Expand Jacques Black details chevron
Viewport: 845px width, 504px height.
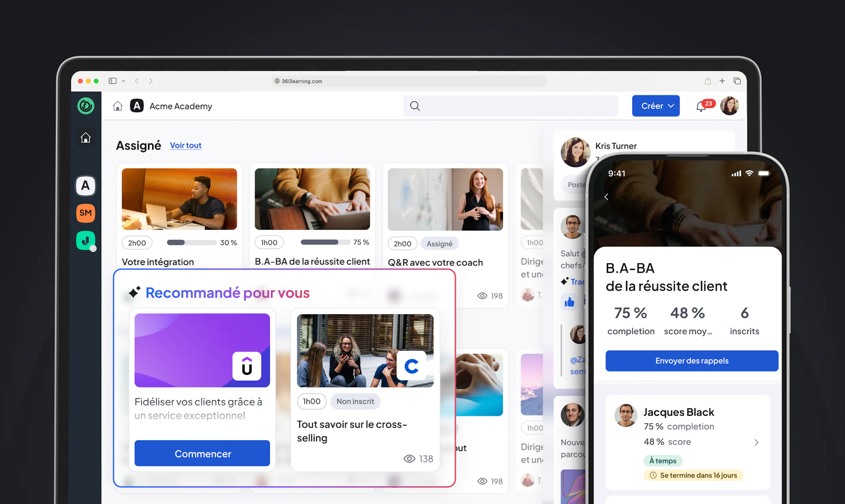click(756, 443)
